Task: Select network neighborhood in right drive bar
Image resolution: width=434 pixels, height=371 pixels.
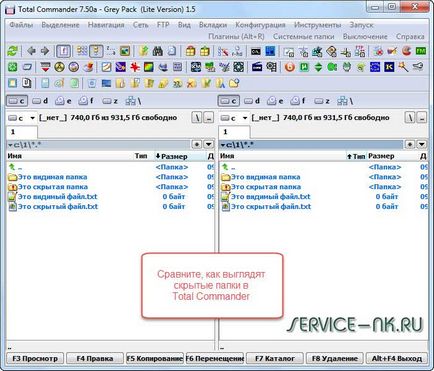Action: tap(345, 101)
